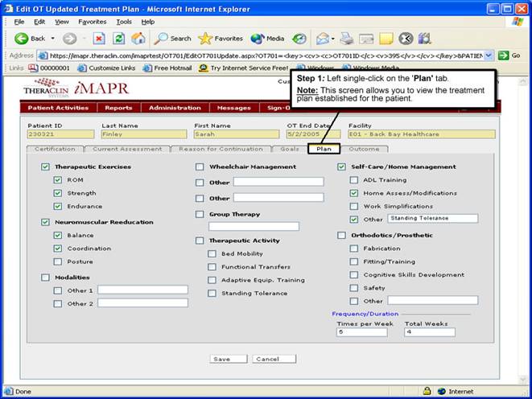
Task: Click the Cancel button
Action: pos(274,359)
